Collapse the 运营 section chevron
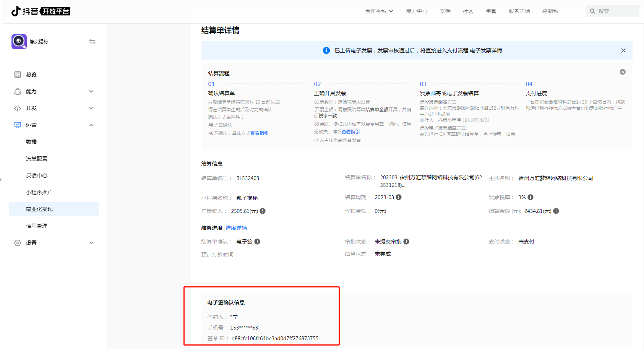Screen dimensions: 644x349 point(91,125)
